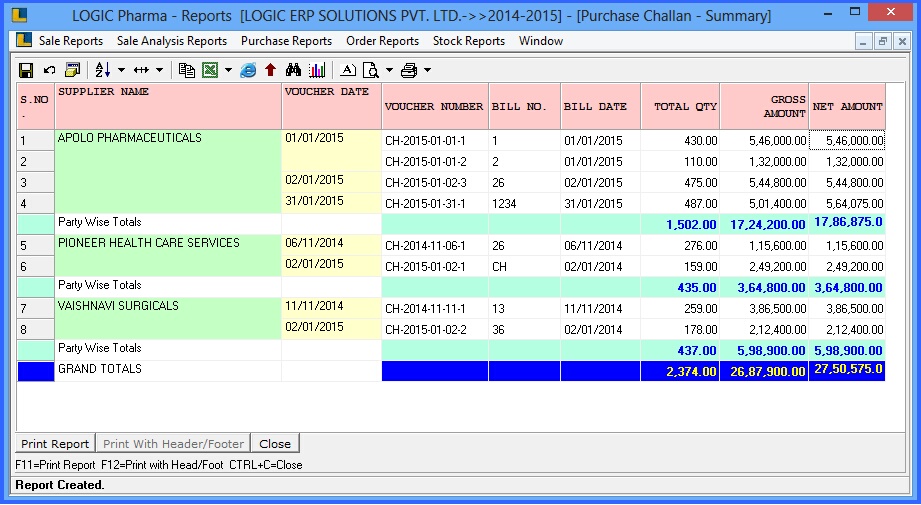
Task: Click voucher number CH-2014-11-06-1
Action: [x=435, y=245]
